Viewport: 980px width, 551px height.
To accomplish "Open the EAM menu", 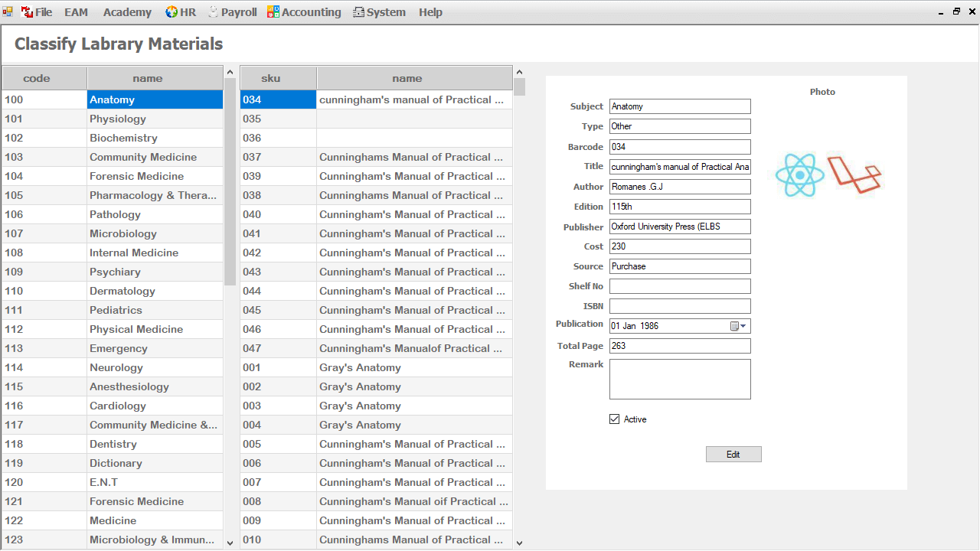I will click(76, 12).
